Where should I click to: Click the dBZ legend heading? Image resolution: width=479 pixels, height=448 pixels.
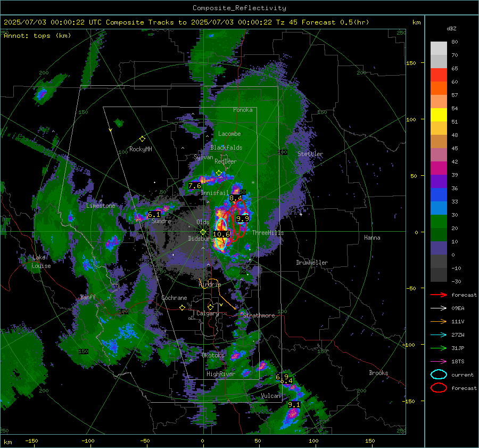point(451,28)
